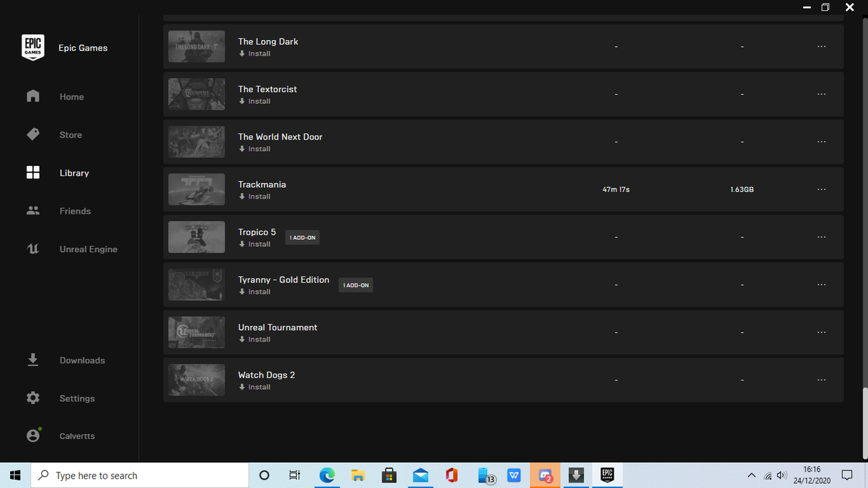Open the three-dot menu for Watch Dogs 2

(x=821, y=380)
